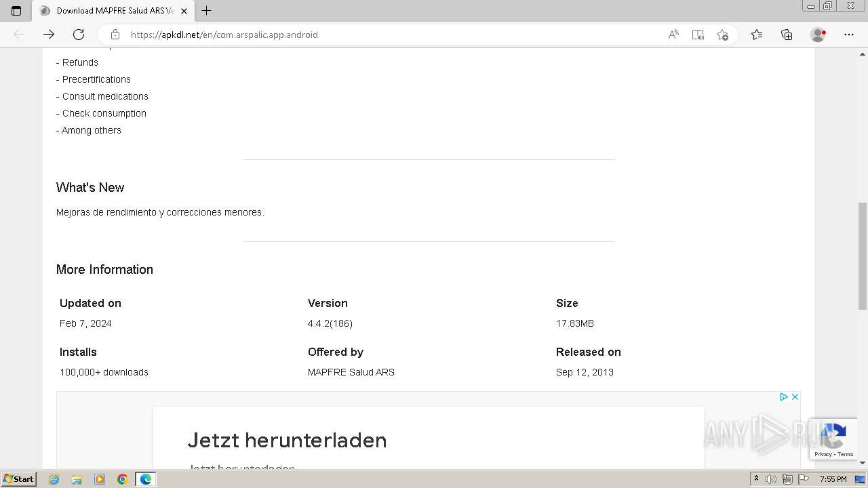The height and width of the screenshot is (488, 868).
Task: Go forward with the forward arrow
Action: 49,35
